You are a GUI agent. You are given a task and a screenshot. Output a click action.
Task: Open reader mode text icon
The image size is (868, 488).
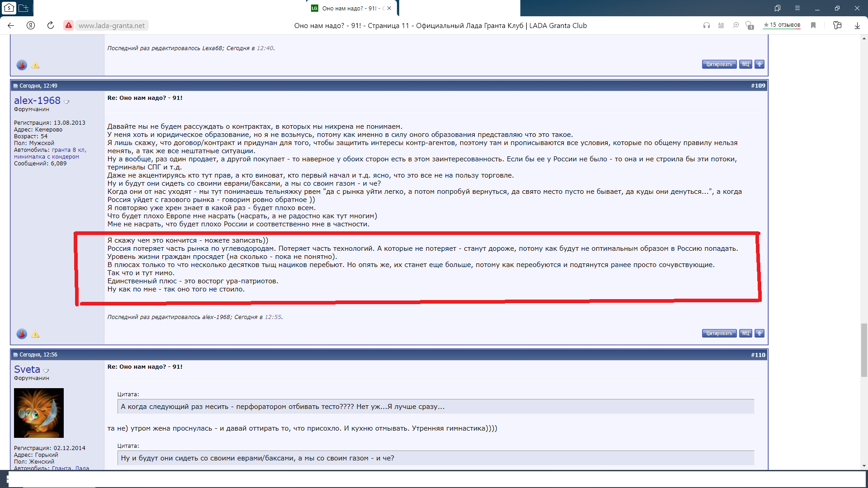pyautogui.click(x=721, y=25)
